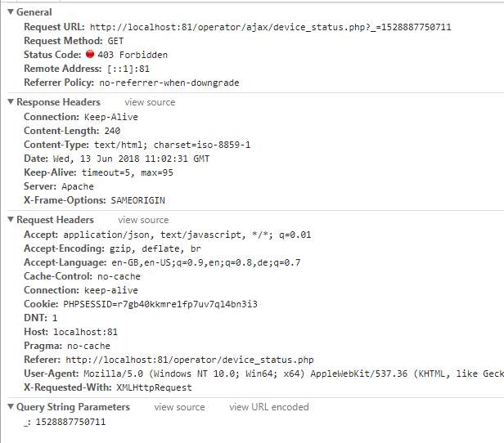Click the Request URL value
This screenshot has height=443, width=504.
point(270,27)
